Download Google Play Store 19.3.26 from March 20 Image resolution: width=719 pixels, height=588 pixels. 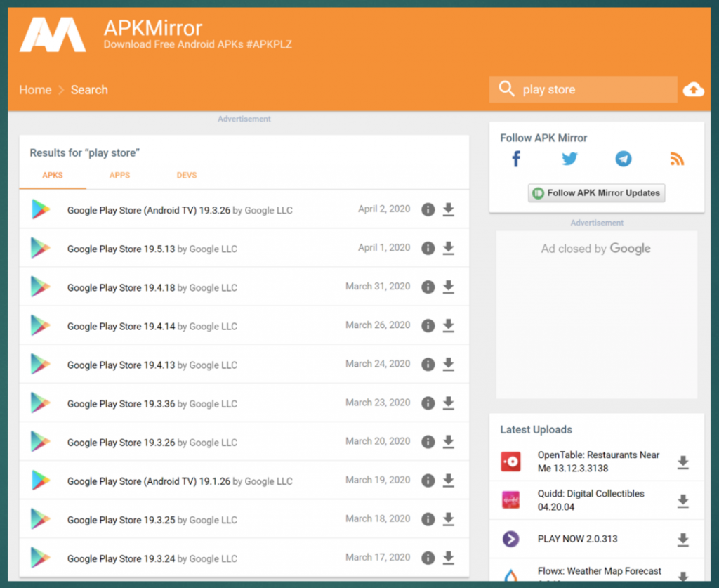pyautogui.click(x=449, y=442)
